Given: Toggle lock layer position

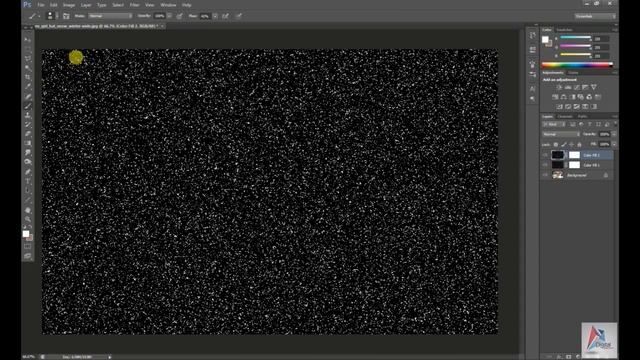Looking at the screenshot, I should point(571,144).
